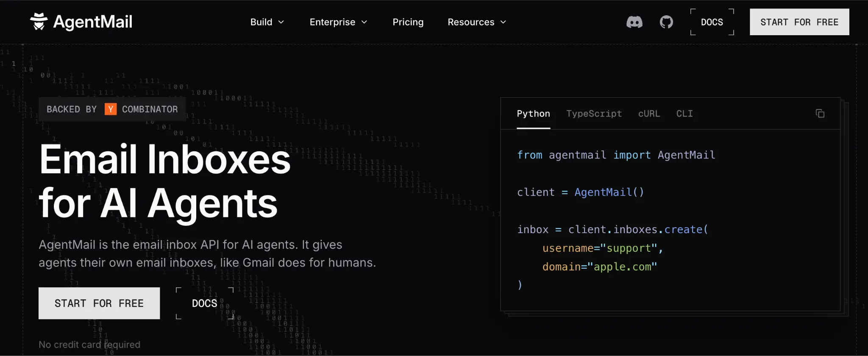Click the hero START FOR FREE button

click(99, 303)
